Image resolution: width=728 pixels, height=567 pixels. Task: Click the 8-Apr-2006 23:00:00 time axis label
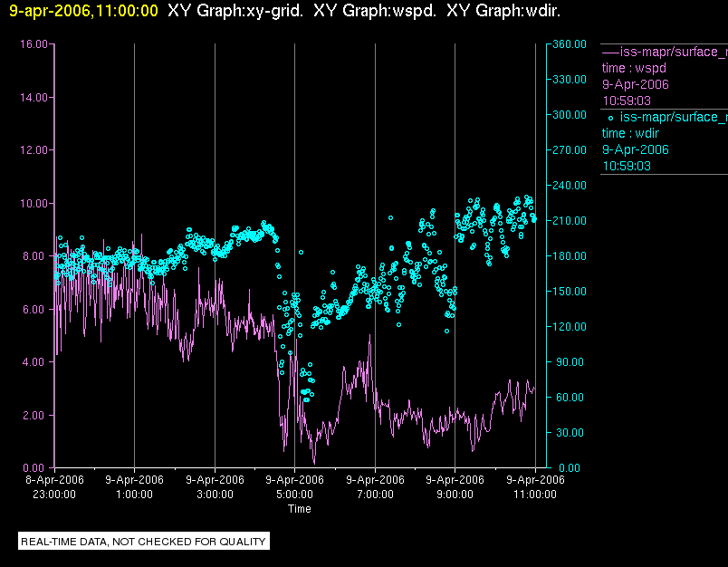(54, 486)
